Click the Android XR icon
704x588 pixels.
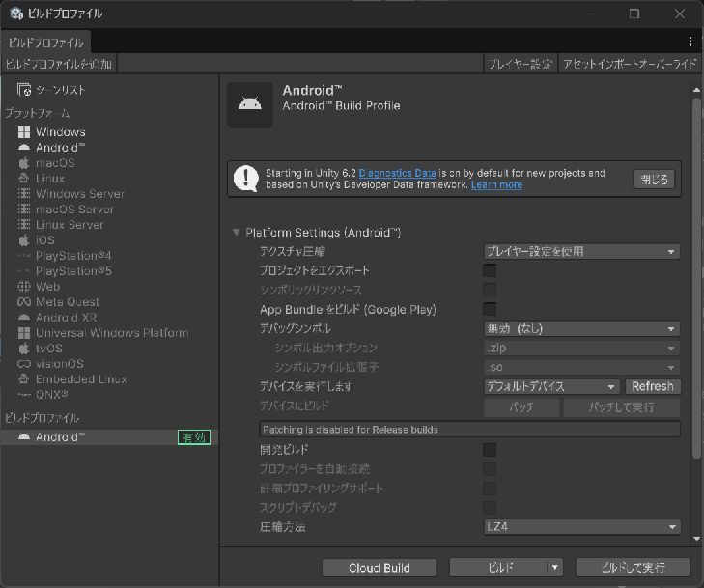pos(24,318)
